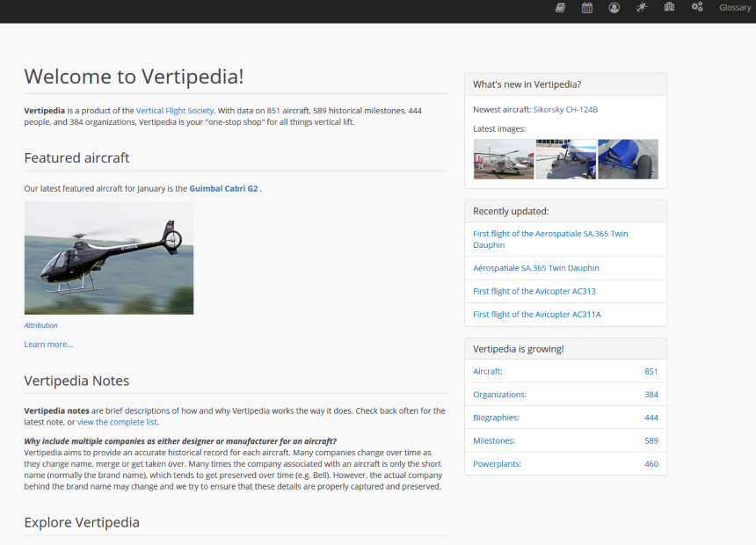Open newest aircraft Sikorsky CH-124B
Screen dimensions: 756x545
tap(565, 110)
